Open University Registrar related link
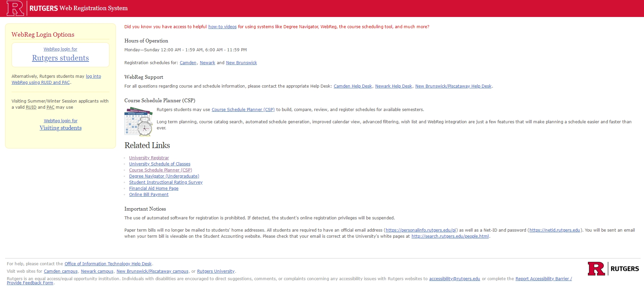The height and width of the screenshot is (305, 644). pyautogui.click(x=149, y=158)
